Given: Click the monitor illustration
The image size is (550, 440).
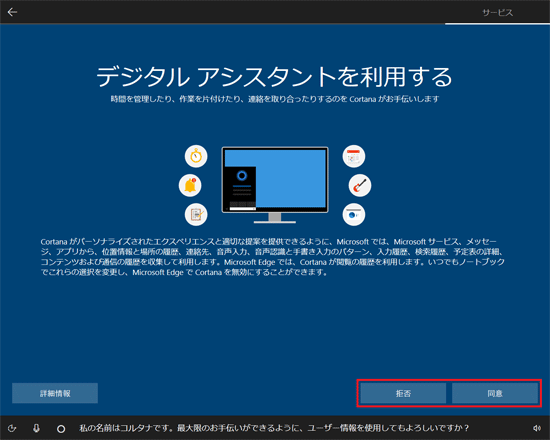Looking at the screenshot, I should coord(275,185).
